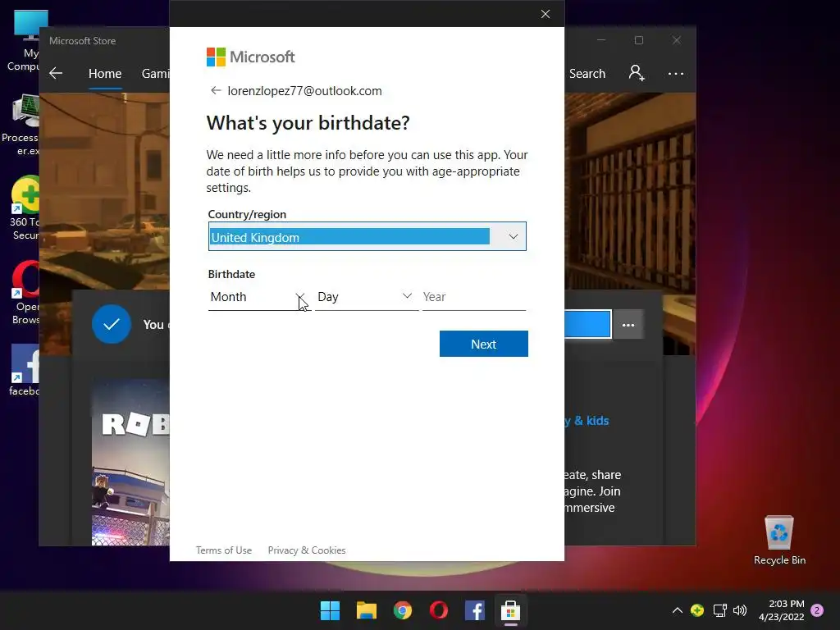Open network status tray icon

(x=719, y=610)
